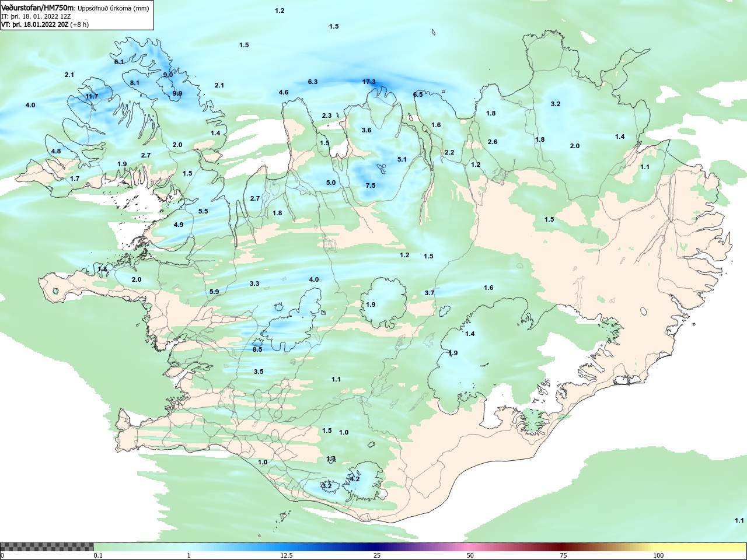The height and width of the screenshot is (560, 747).
Task: Click the 5.9 value label
Action: [x=214, y=292]
